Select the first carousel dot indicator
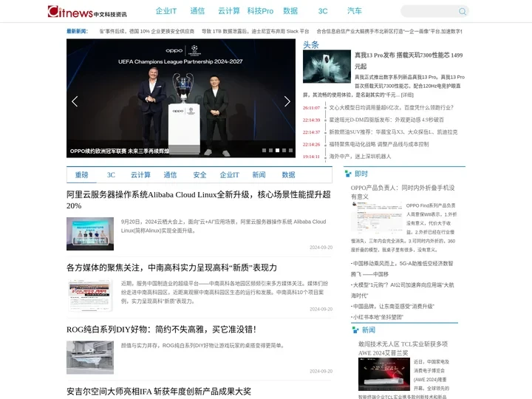The width and height of the screenshot is (532, 399). [264, 150]
